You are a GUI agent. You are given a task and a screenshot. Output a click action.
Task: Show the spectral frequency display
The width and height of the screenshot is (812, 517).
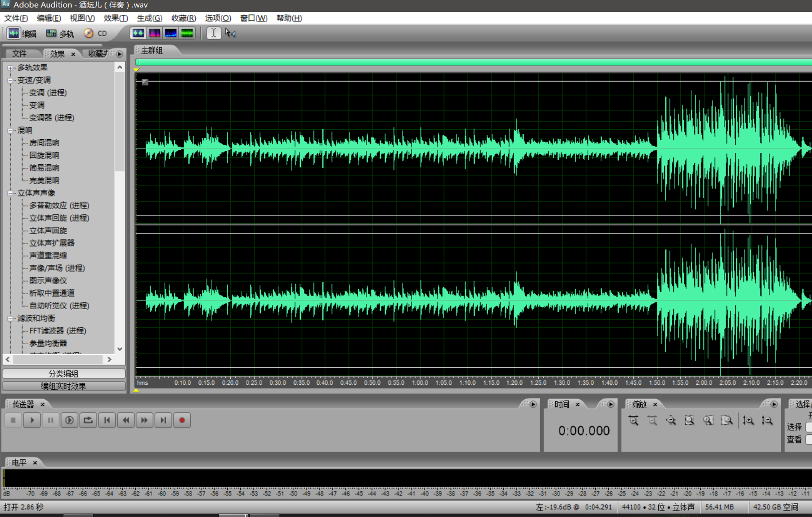pyautogui.click(x=155, y=33)
